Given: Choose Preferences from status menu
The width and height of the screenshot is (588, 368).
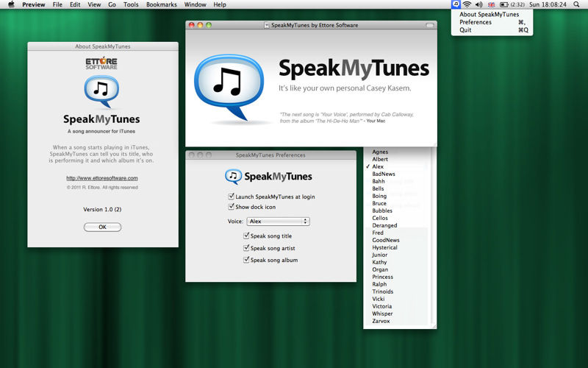Looking at the screenshot, I should pyautogui.click(x=492, y=22).
